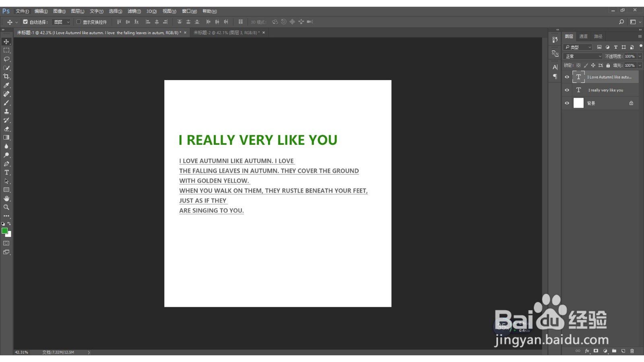The height and width of the screenshot is (362, 644).
Task: Switch to the 未标题-2 document tab
Action: [226, 33]
